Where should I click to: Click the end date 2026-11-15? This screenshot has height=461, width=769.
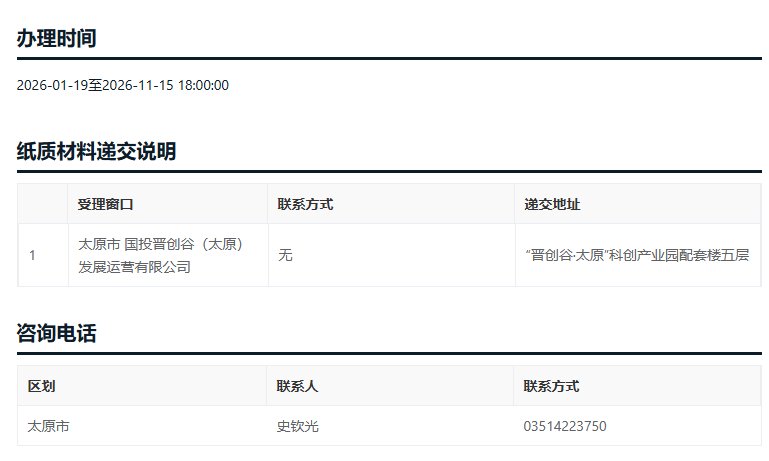(138, 86)
